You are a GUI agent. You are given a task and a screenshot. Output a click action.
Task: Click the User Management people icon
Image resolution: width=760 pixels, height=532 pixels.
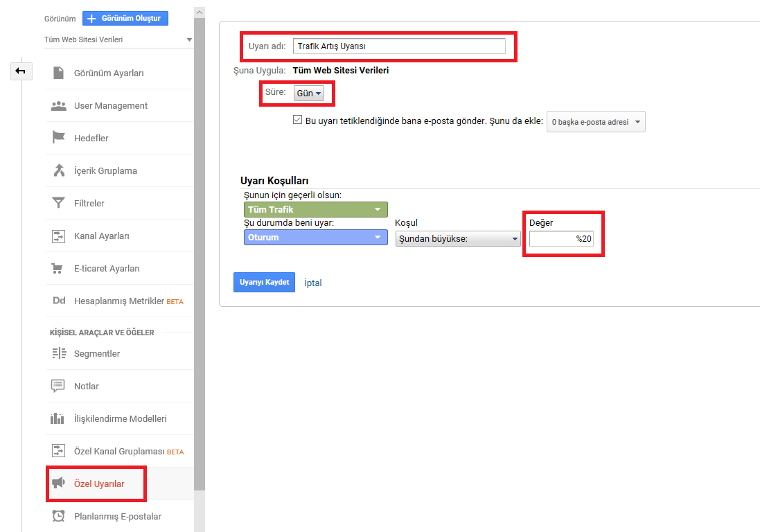tap(59, 105)
